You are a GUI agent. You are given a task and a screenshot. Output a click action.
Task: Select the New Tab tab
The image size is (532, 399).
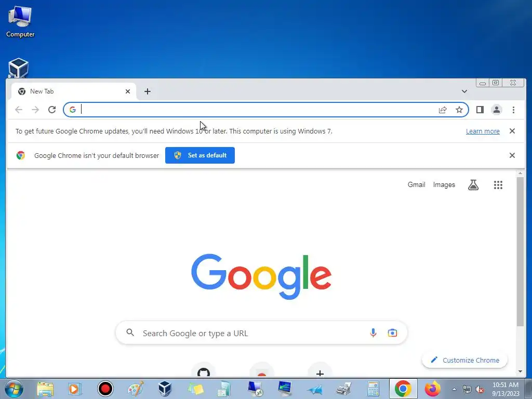(x=74, y=91)
